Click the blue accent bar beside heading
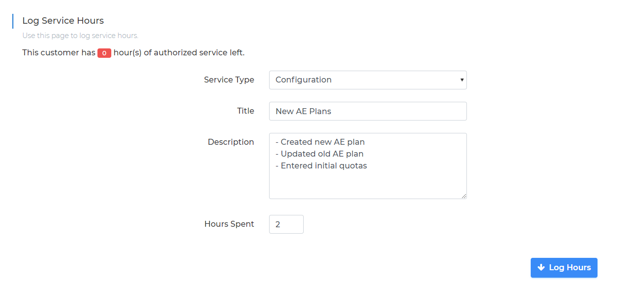This screenshot has height=288, width=644. pos(13,22)
